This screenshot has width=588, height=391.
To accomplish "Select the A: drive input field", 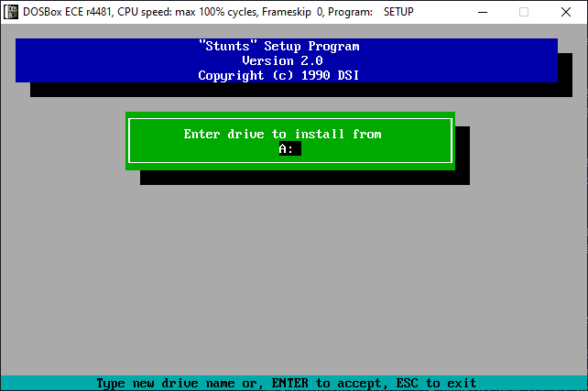I will pyautogui.click(x=289, y=149).
